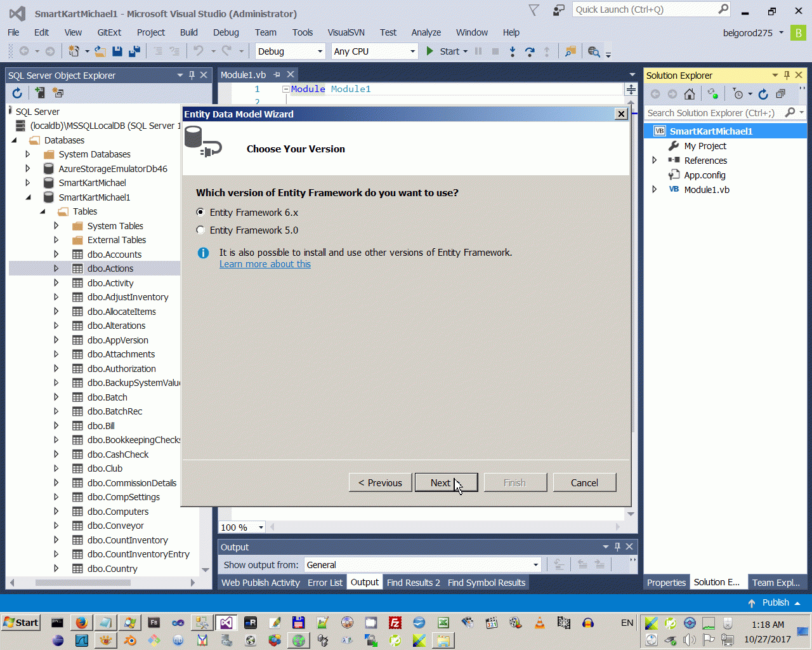The width and height of the screenshot is (812, 650).
Task: Open Firefox from the taskbar
Action: 81,623
